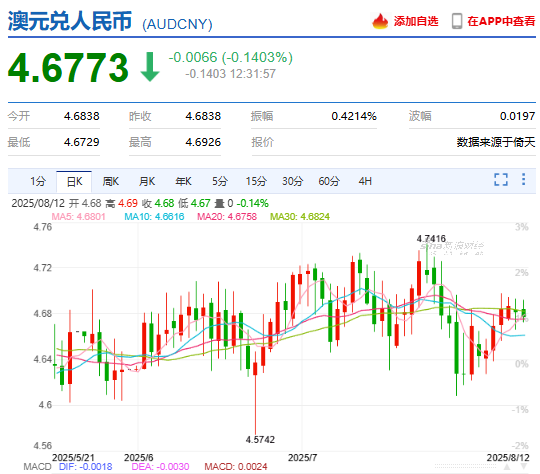Click the small down triangle below chart
Screen dimensions: 540x474
(523, 467)
